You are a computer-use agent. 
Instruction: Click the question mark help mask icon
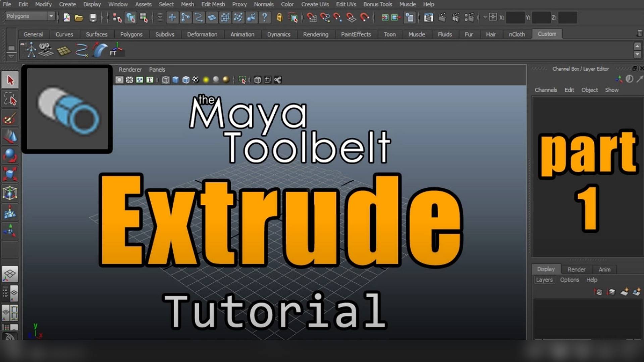(265, 17)
